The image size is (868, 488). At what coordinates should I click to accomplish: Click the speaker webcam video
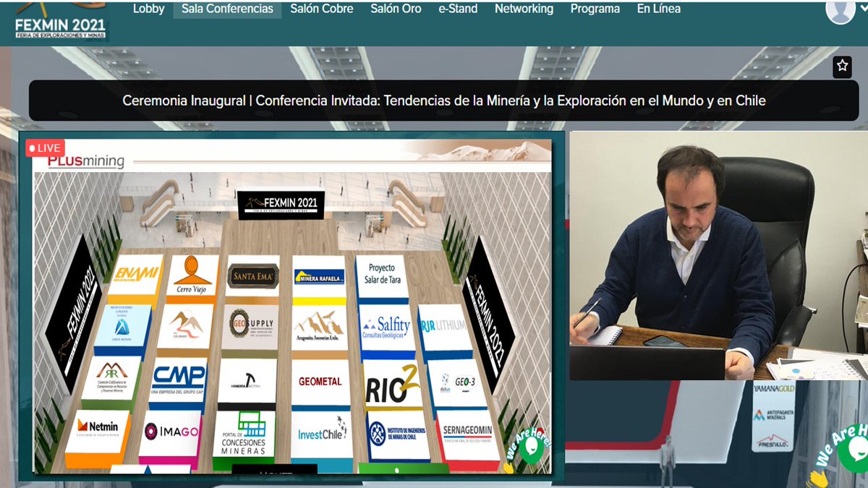(718, 255)
